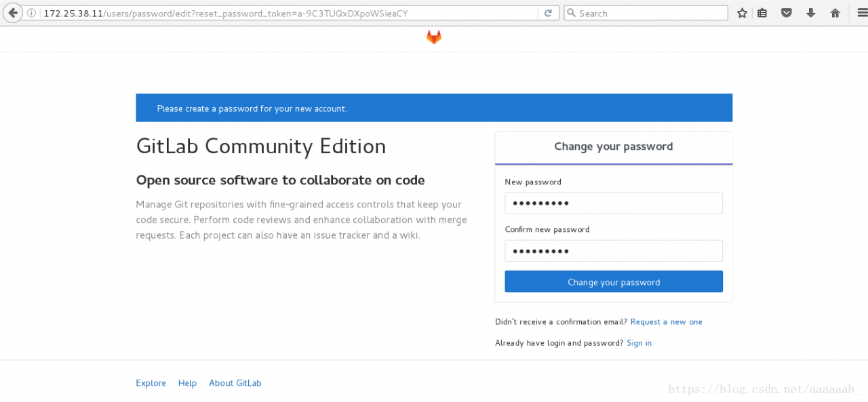868x402 pixels.
Task: Open the About GitLab footer link
Action: [235, 383]
